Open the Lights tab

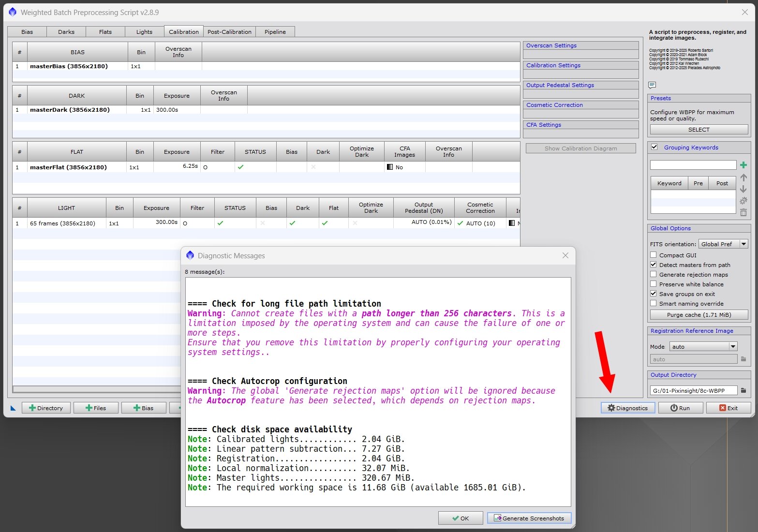click(144, 32)
